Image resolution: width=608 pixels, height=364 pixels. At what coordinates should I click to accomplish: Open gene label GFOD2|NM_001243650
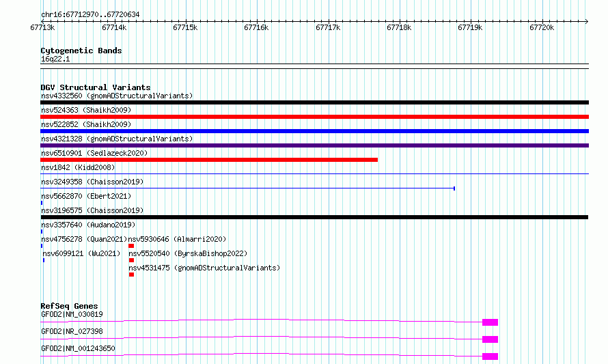pos(78,348)
